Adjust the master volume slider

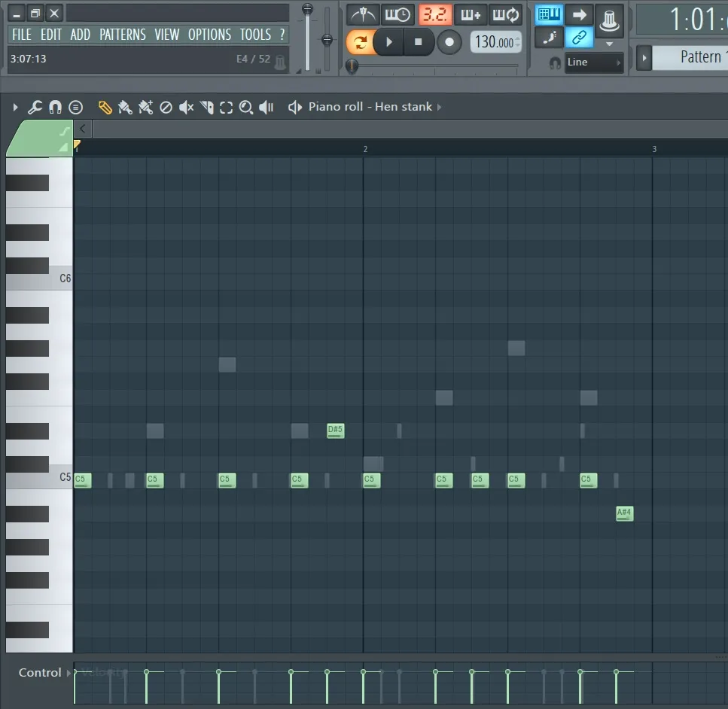(x=307, y=9)
